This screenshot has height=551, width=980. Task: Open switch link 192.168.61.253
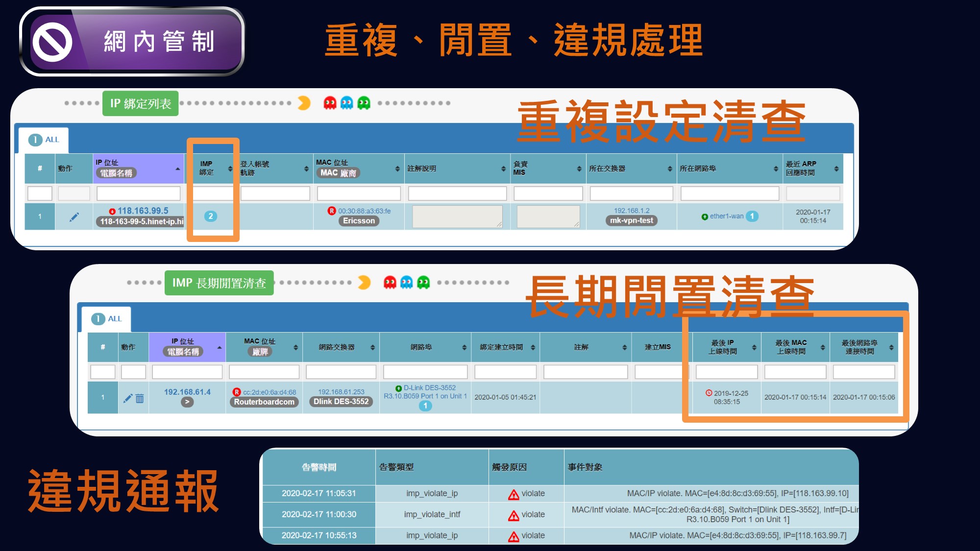pyautogui.click(x=341, y=392)
